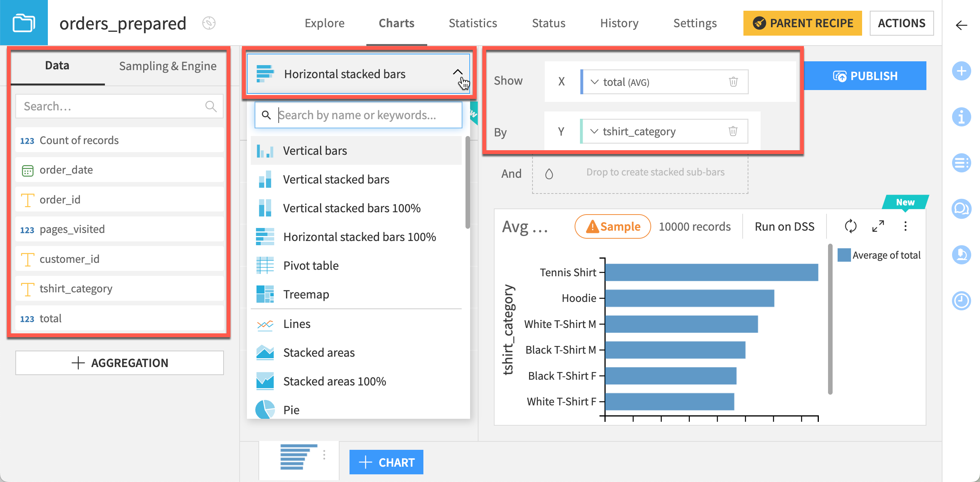
Task: Refresh the chart data
Action: click(x=851, y=226)
